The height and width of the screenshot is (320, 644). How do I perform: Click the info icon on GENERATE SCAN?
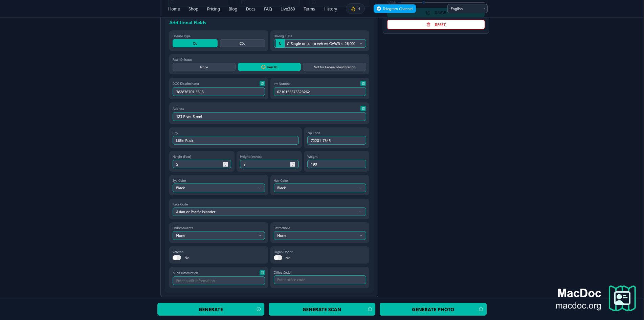(370, 309)
